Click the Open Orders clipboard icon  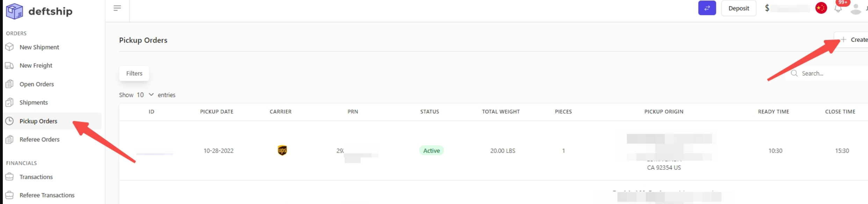pyautogui.click(x=9, y=84)
